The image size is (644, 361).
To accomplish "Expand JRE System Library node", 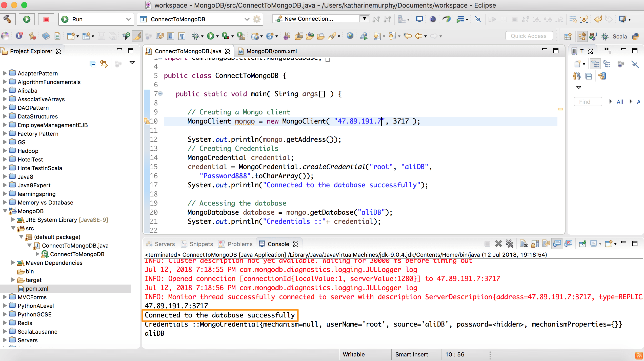I will pyautogui.click(x=13, y=220).
